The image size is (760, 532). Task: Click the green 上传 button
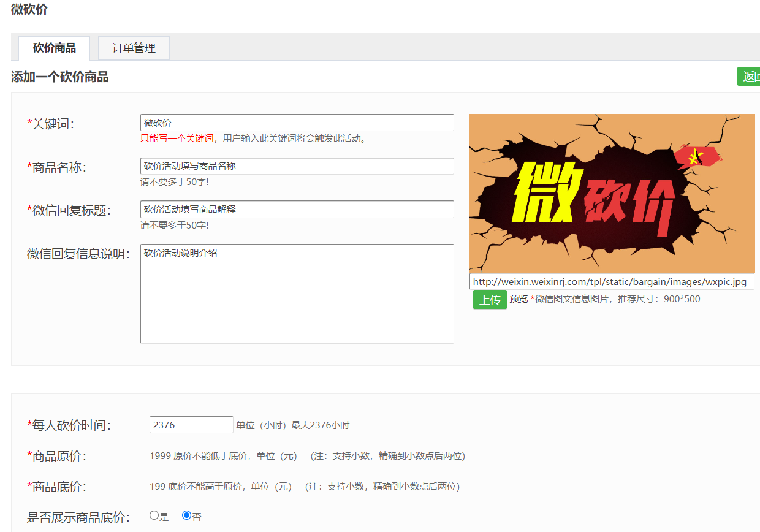click(x=490, y=300)
